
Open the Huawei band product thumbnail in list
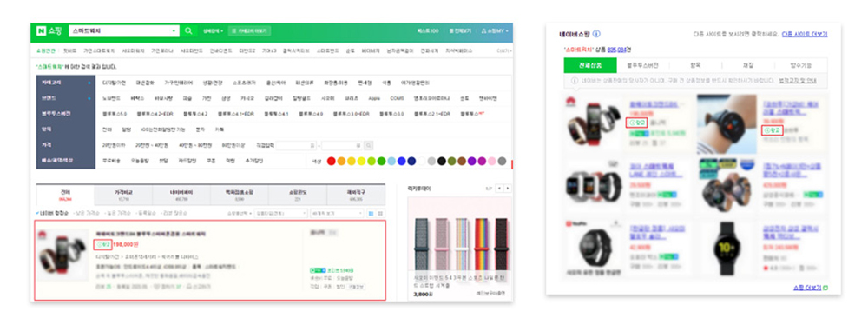[x=63, y=256]
